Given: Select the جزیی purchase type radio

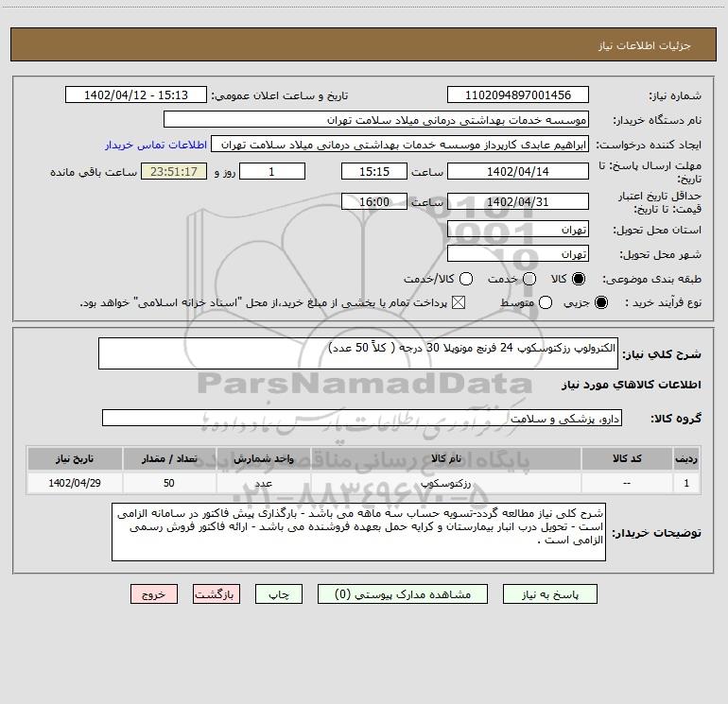Looking at the screenshot, I should coord(600,302).
